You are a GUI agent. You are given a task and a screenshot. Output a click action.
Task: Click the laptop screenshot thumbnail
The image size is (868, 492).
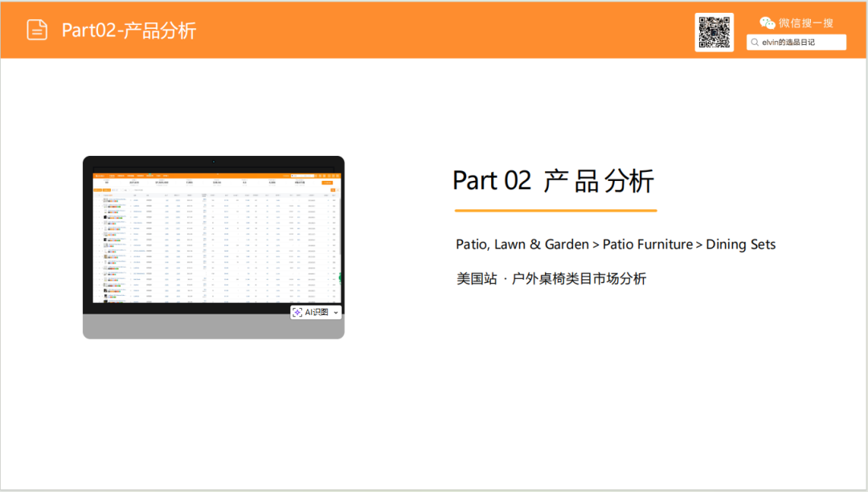pyautogui.click(x=214, y=248)
